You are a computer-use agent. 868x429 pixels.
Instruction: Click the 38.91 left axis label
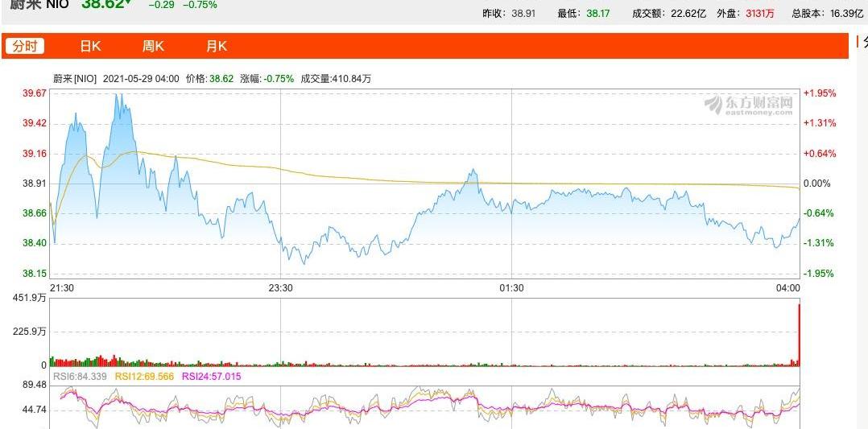[x=35, y=184]
